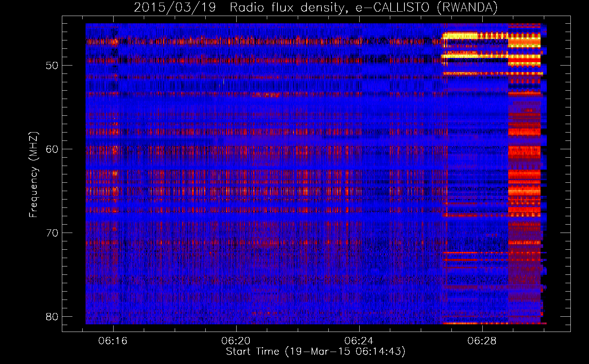Click the 06:28 time tick label
The width and height of the screenshot is (589, 364).
[482, 341]
